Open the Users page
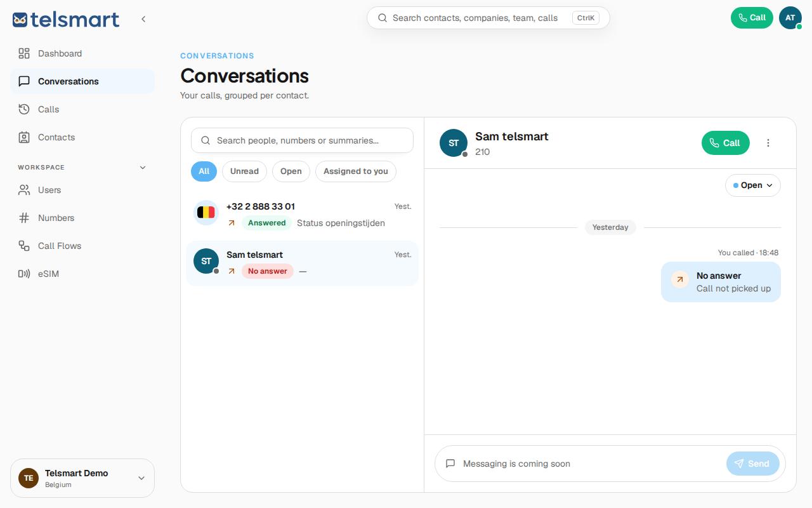This screenshot has height=508, width=812. 82,190
